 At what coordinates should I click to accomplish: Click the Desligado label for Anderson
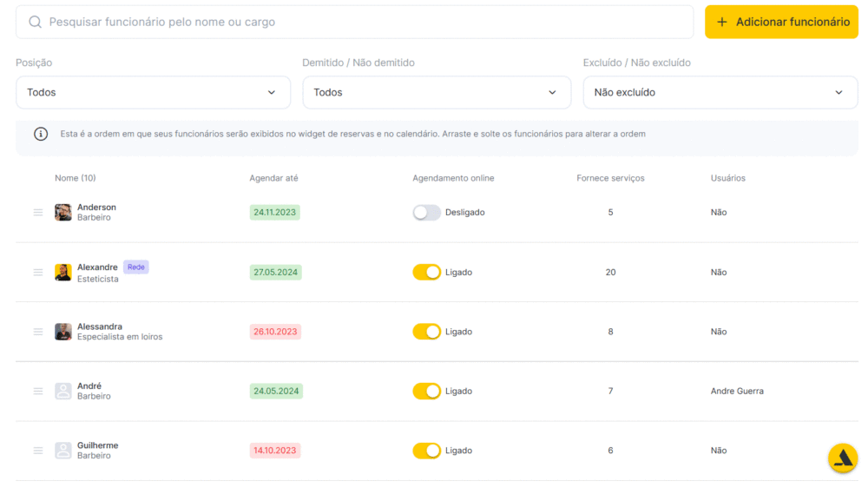coord(465,213)
